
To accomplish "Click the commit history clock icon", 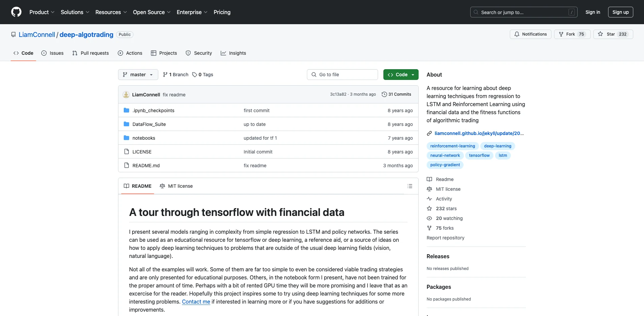I will pyautogui.click(x=384, y=94).
